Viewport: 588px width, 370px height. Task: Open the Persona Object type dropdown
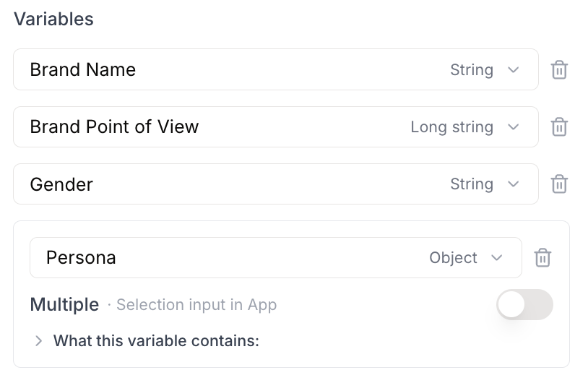pyautogui.click(x=465, y=257)
